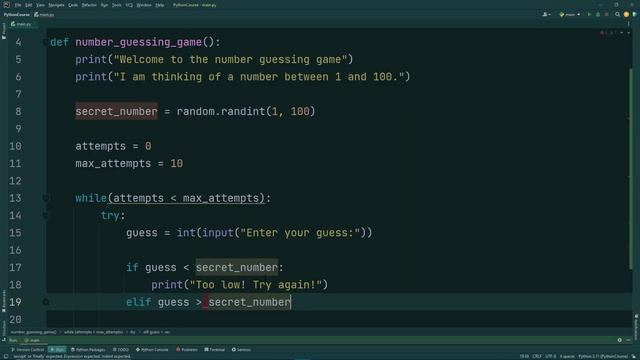Collapse the def number_guessing_game fold marker
640x360 pixels.
pyautogui.click(x=45, y=42)
